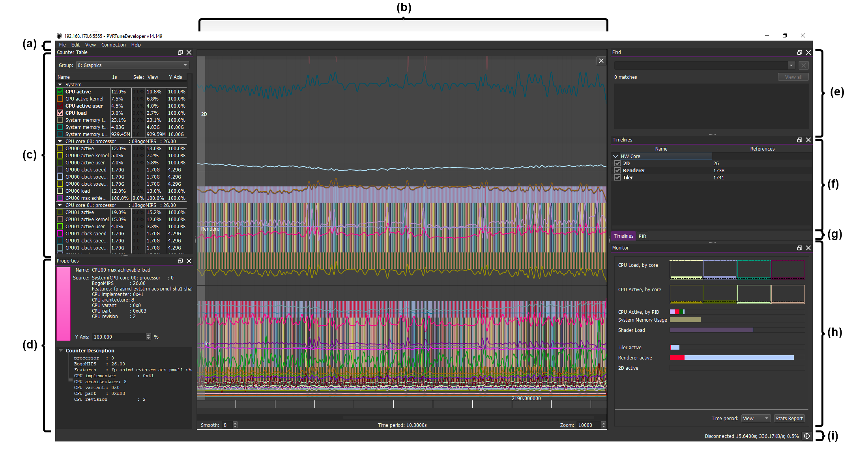
Task: Click the View all button
Action: [x=793, y=77]
